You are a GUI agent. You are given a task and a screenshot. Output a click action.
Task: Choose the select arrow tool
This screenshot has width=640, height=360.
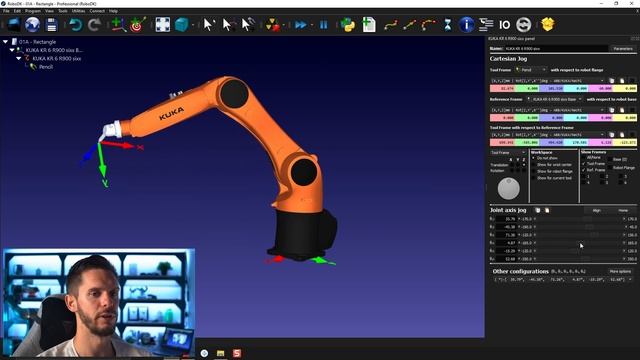click(x=208, y=25)
